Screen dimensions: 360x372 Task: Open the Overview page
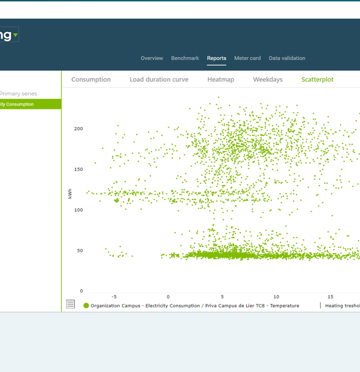tap(152, 58)
